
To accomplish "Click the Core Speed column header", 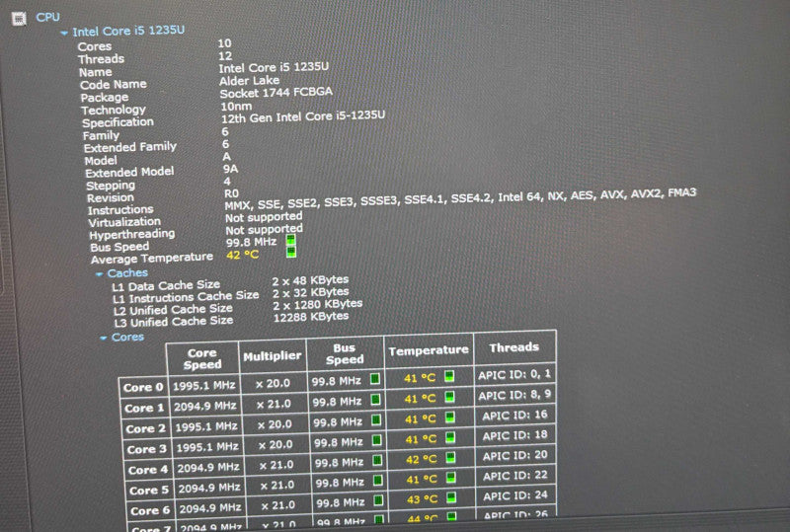I will pos(202,358).
